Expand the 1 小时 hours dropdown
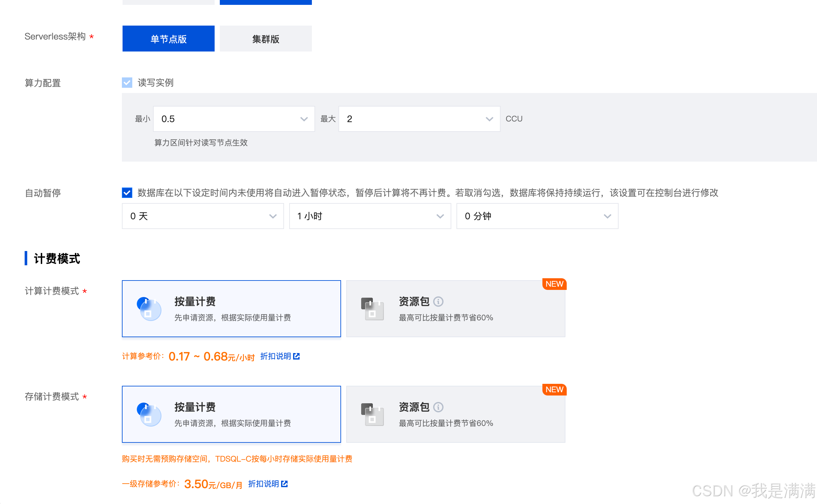The image size is (817, 504). (x=370, y=216)
